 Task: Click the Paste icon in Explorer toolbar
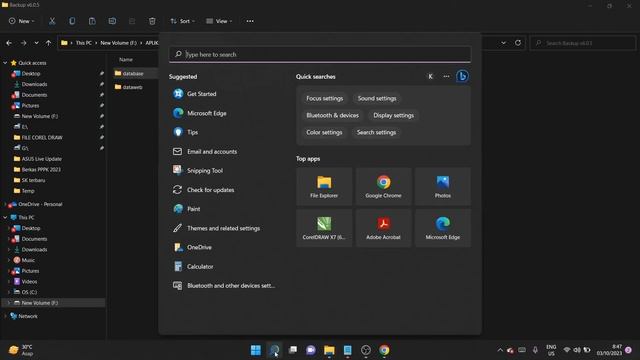pyautogui.click(x=92, y=21)
